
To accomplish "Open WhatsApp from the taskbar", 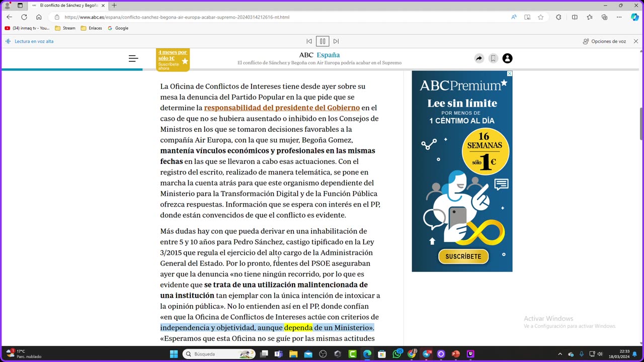I will click(397, 354).
